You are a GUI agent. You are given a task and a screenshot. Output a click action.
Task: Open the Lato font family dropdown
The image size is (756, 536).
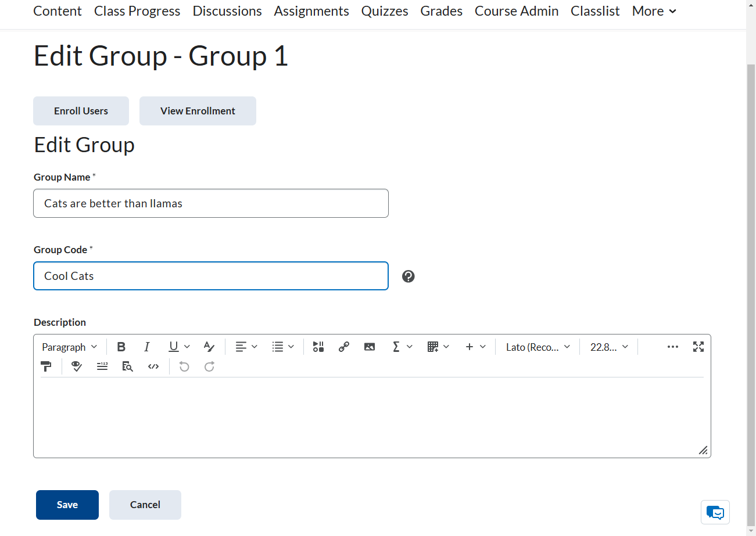pos(538,347)
